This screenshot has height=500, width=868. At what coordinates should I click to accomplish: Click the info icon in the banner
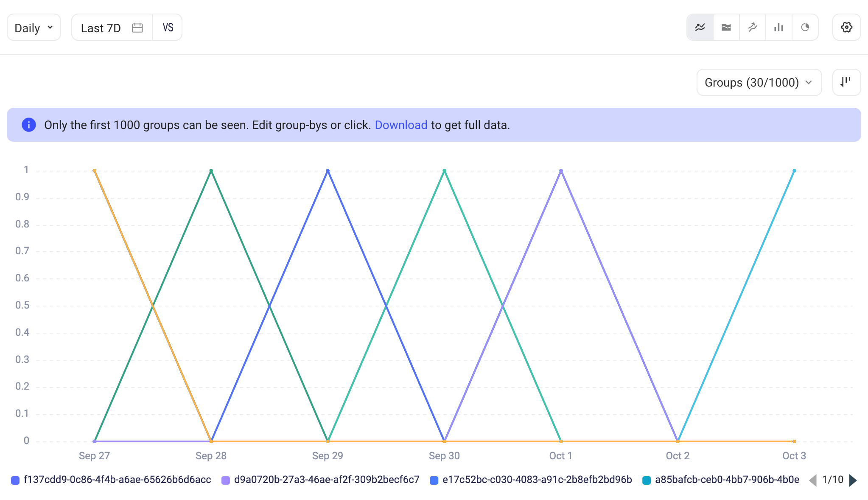point(29,125)
